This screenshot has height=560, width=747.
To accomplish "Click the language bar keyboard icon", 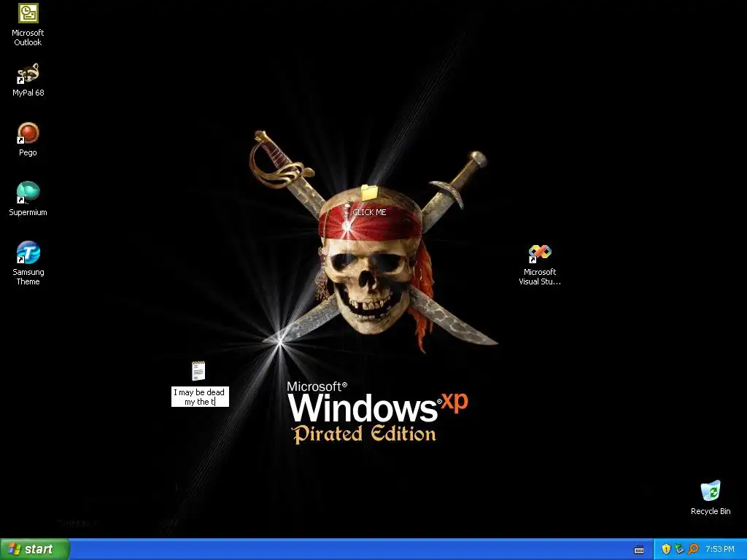I will [639, 550].
